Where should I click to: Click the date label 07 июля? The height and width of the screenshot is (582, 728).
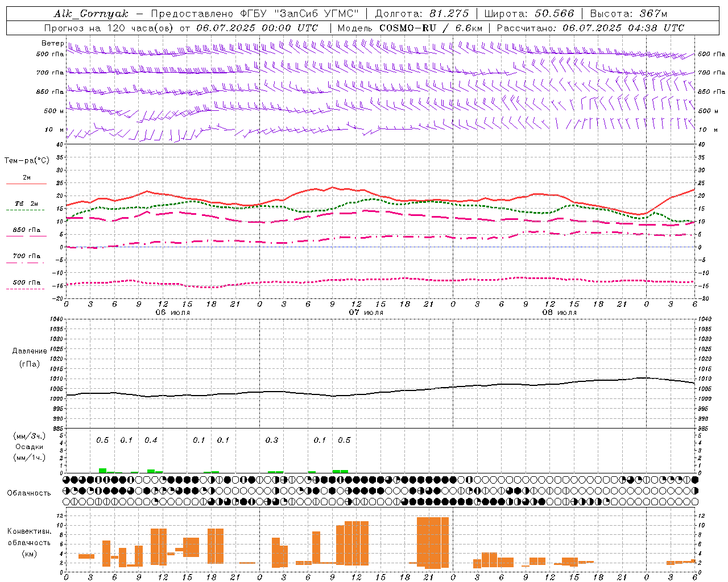(x=366, y=313)
